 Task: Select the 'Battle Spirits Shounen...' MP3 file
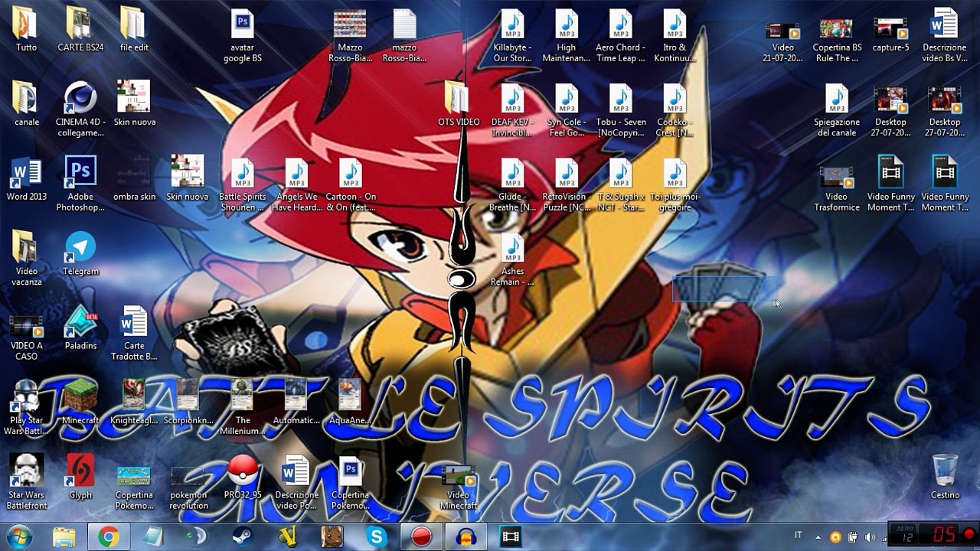tap(242, 173)
